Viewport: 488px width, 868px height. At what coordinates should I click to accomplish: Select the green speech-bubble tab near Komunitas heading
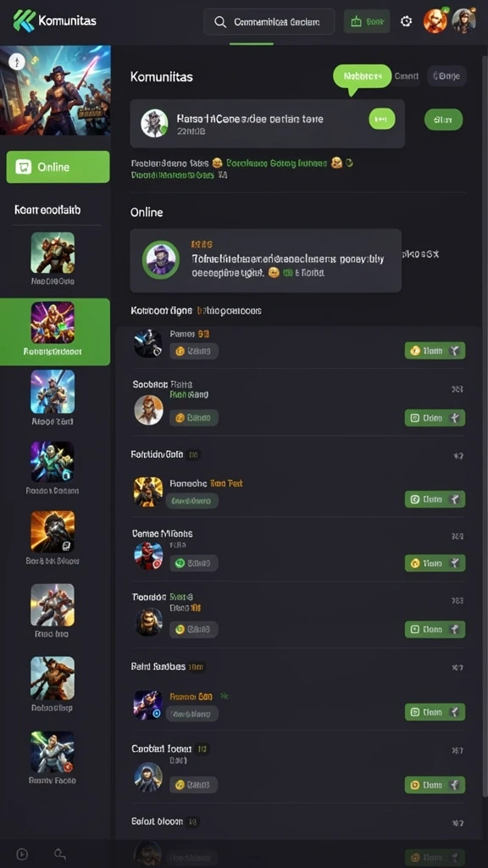(363, 76)
